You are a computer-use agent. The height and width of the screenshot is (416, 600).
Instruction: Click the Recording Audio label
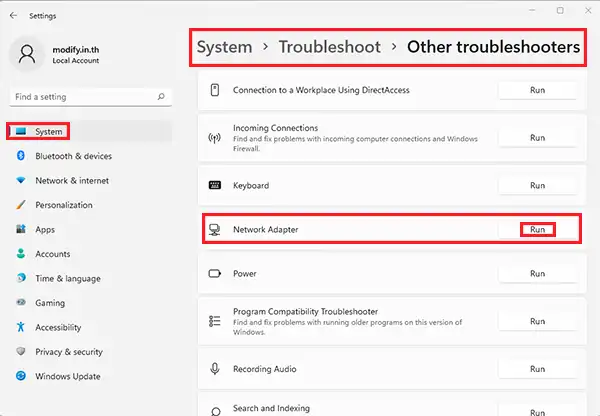pos(265,369)
